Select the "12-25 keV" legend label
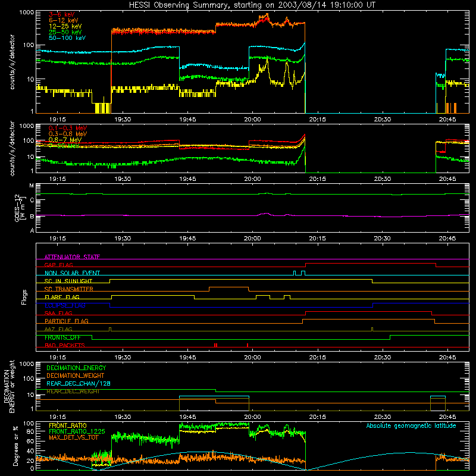This screenshot has height=476, width=476. [65, 26]
